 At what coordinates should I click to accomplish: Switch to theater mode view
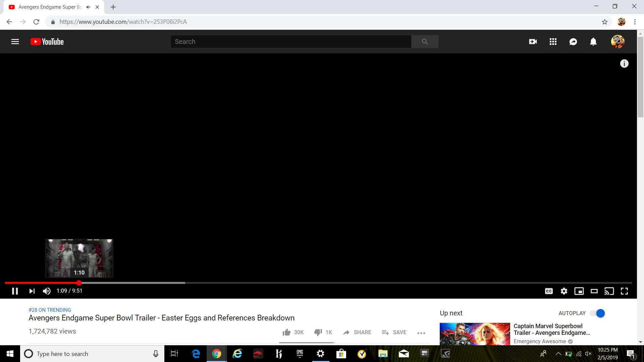[x=594, y=291]
